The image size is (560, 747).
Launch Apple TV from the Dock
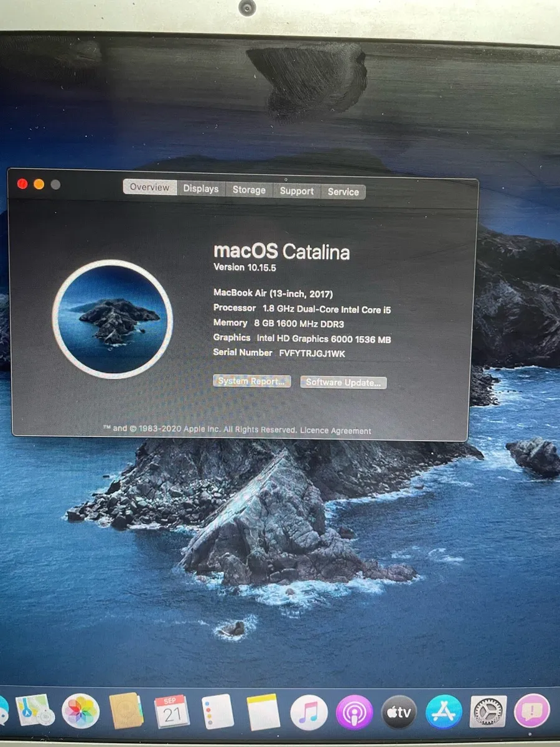coord(399,712)
